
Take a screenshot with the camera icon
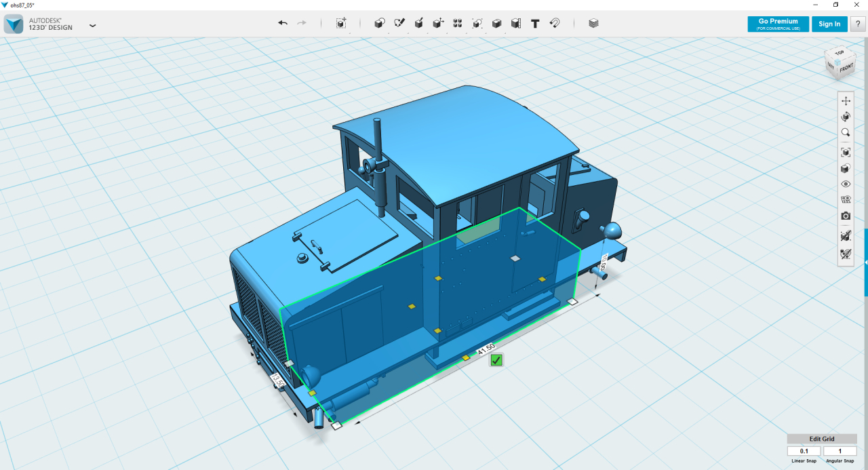coord(846,216)
